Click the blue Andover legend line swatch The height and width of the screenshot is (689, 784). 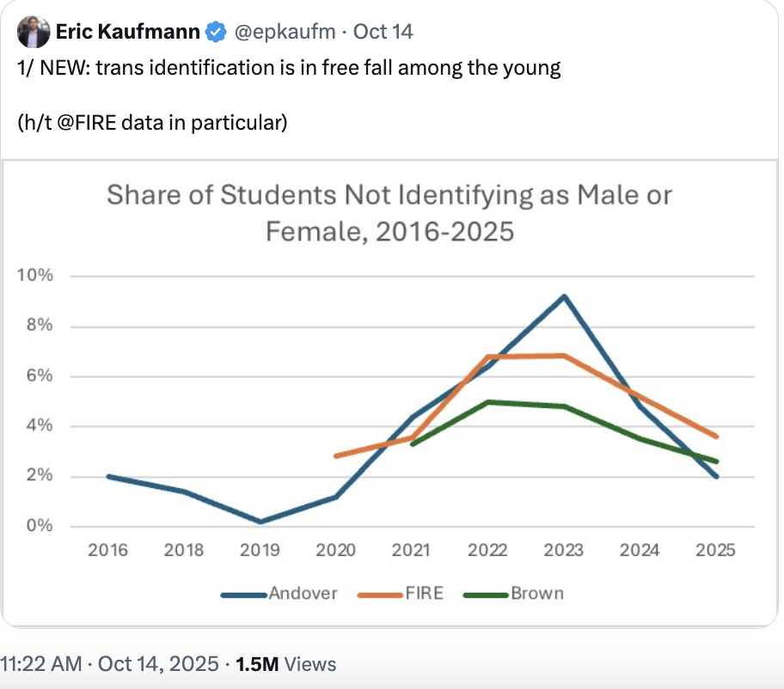(244, 594)
